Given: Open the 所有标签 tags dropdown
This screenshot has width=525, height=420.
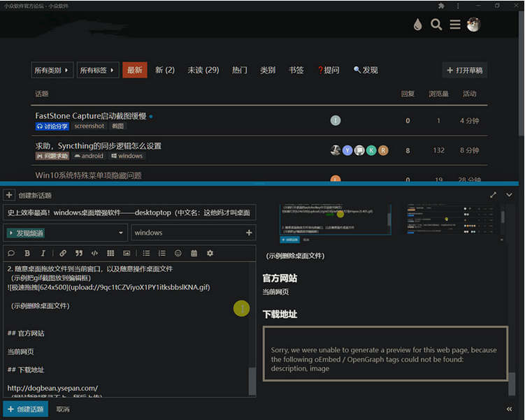Looking at the screenshot, I should (x=98, y=70).
